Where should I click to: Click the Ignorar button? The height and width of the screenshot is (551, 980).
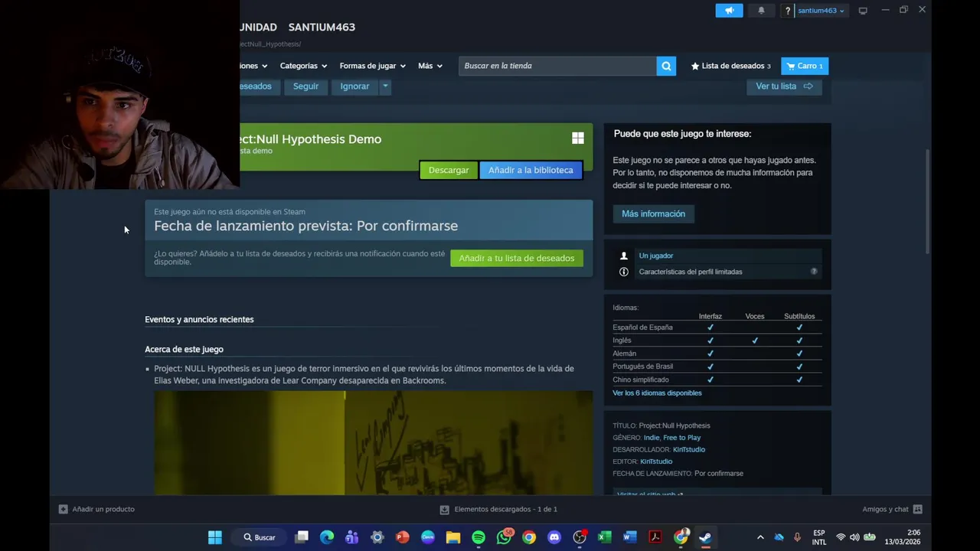click(354, 86)
